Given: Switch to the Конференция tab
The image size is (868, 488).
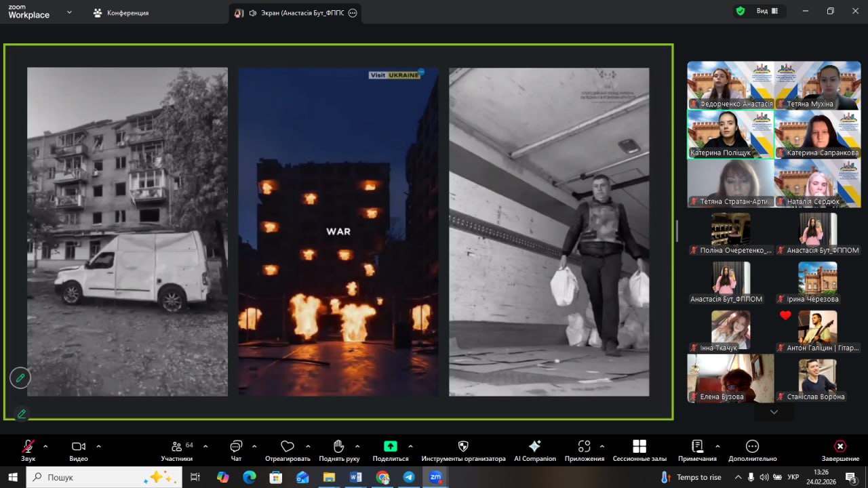Looking at the screenshot, I should (x=121, y=13).
